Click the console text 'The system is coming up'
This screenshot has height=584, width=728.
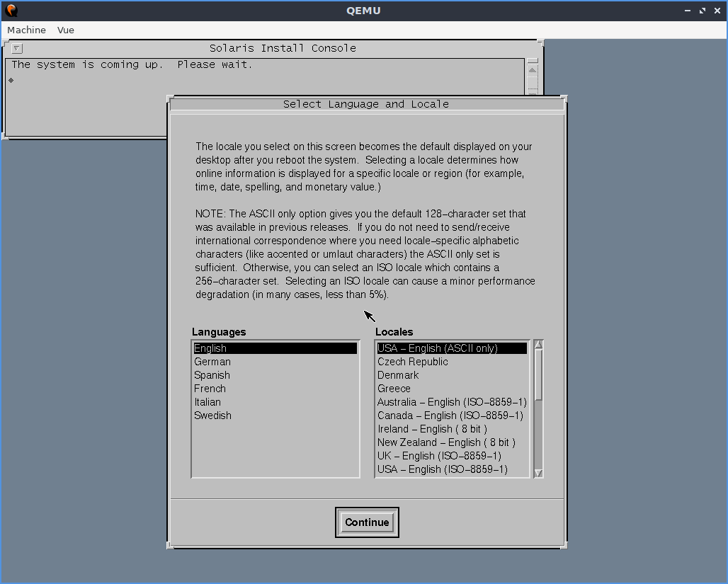(x=87, y=64)
